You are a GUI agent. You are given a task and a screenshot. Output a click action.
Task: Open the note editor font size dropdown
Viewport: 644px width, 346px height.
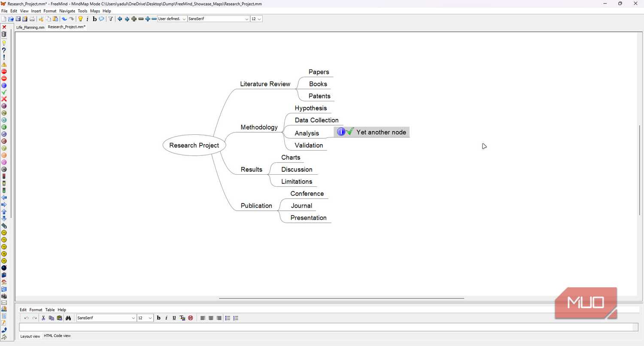click(x=145, y=318)
